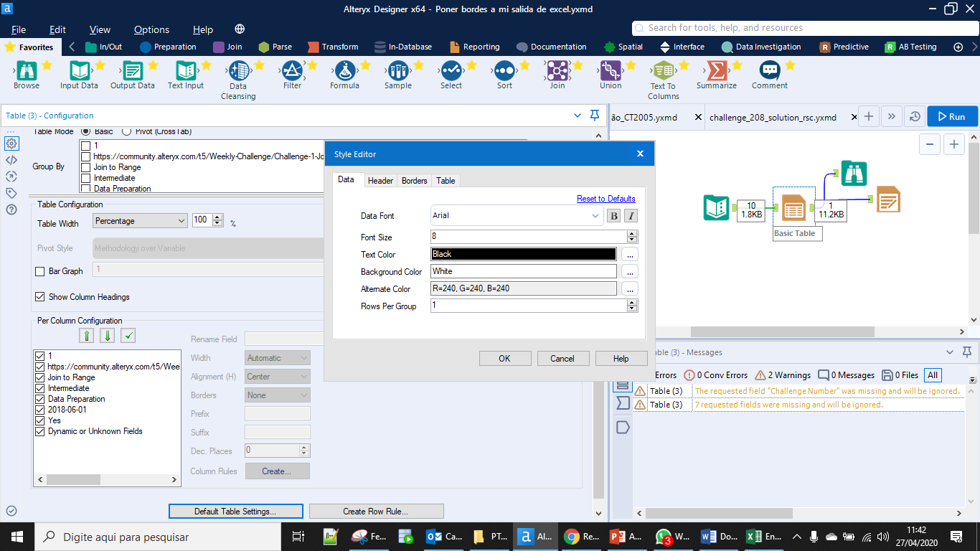Click Reset to Defaults in Style Editor
Viewport: 980px width, 551px height.
pyautogui.click(x=606, y=198)
